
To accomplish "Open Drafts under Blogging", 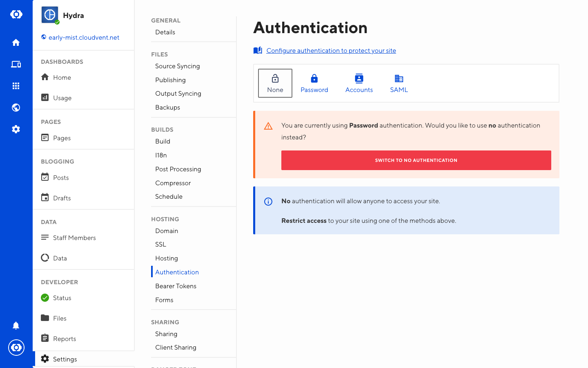I will click(x=62, y=198).
